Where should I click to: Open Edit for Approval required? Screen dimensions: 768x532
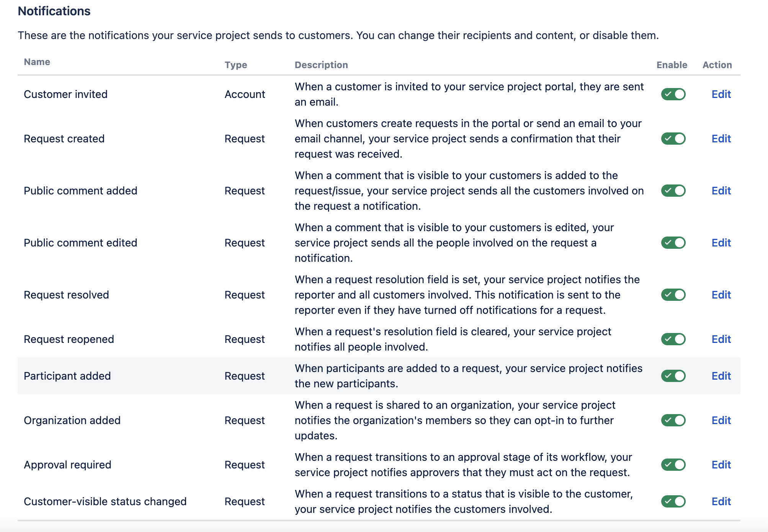(x=721, y=465)
